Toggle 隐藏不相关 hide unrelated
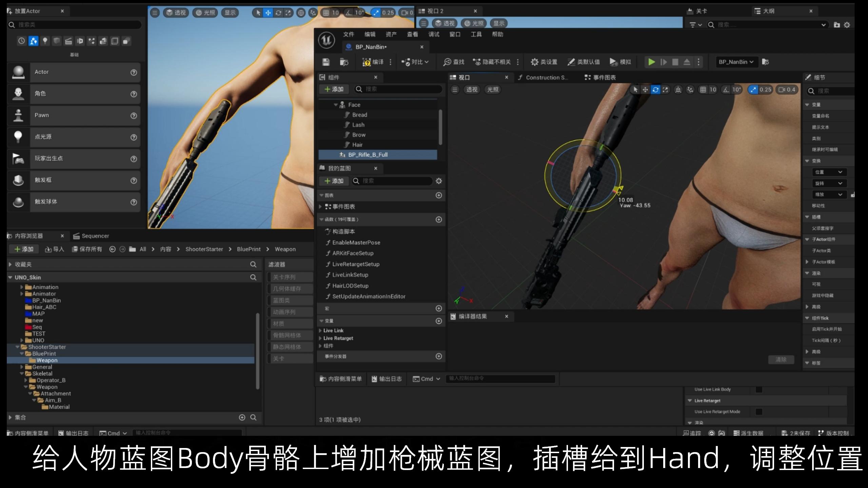This screenshot has width=868, height=488. click(492, 62)
